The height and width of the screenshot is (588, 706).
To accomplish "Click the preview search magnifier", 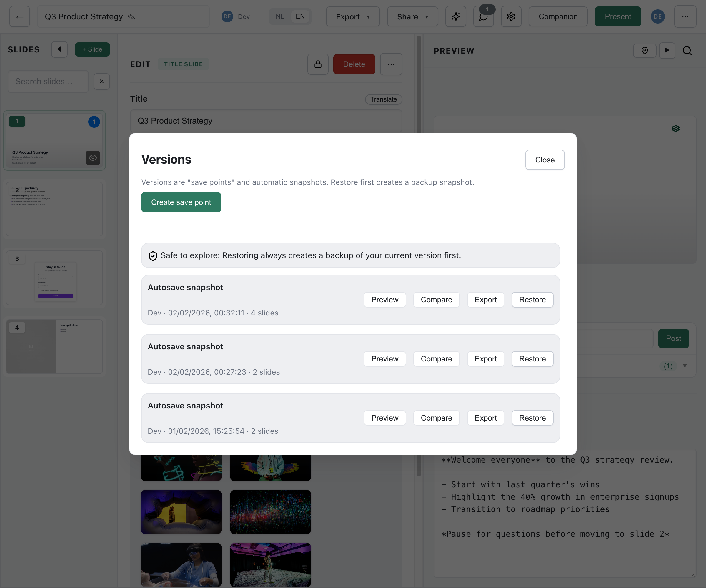I will pos(687,50).
